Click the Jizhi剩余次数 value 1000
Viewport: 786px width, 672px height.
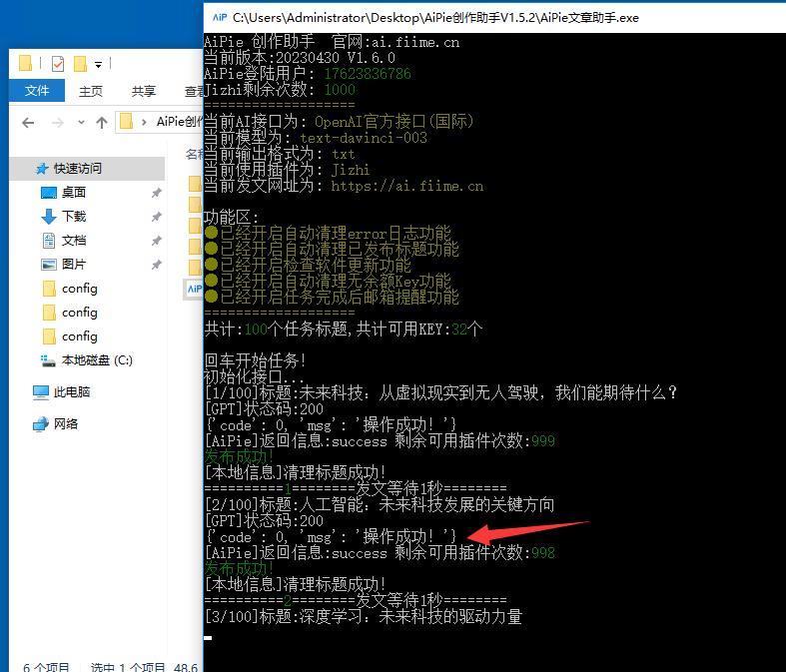(x=340, y=90)
